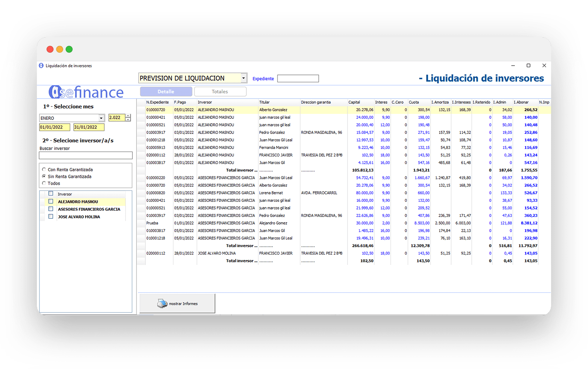Select the Todos radio option
588x369 pixels.
click(44, 183)
